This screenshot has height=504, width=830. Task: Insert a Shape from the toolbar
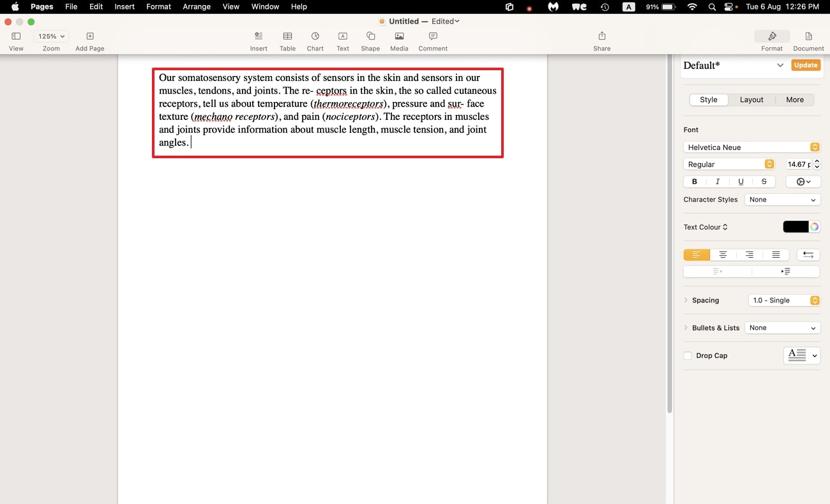pyautogui.click(x=370, y=41)
